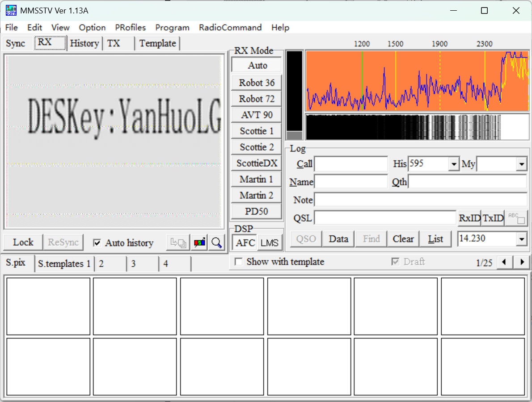Viewport: 532px width, 402px height.
Task: Switch to the History tab
Action: pyautogui.click(x=84, y=43)
